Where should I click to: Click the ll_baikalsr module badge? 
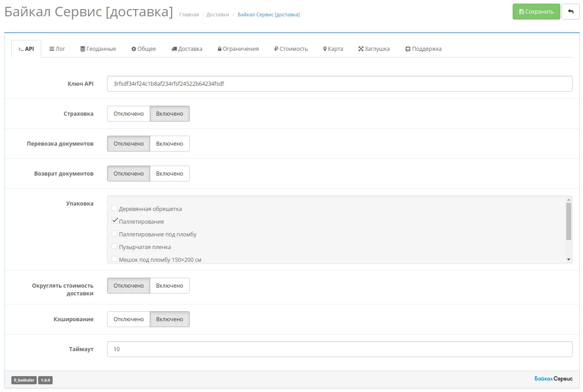pyautogui.click(x=24, y=380)
